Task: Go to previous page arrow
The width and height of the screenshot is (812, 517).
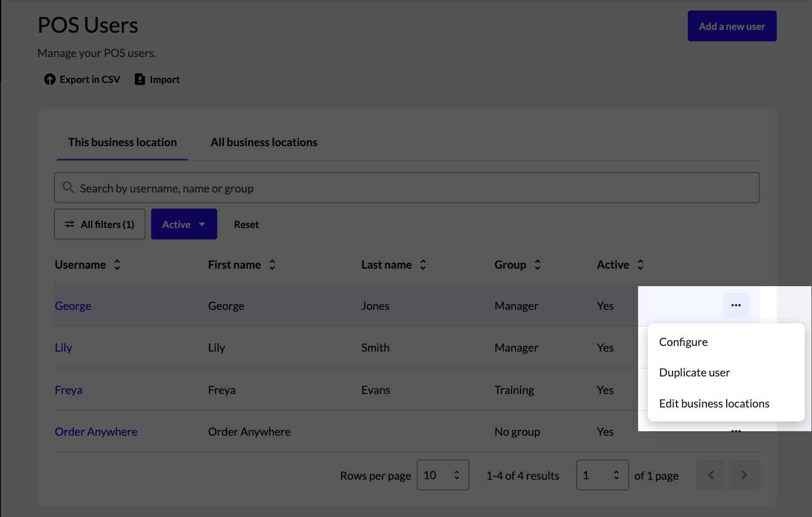Action: pos(711,475)
